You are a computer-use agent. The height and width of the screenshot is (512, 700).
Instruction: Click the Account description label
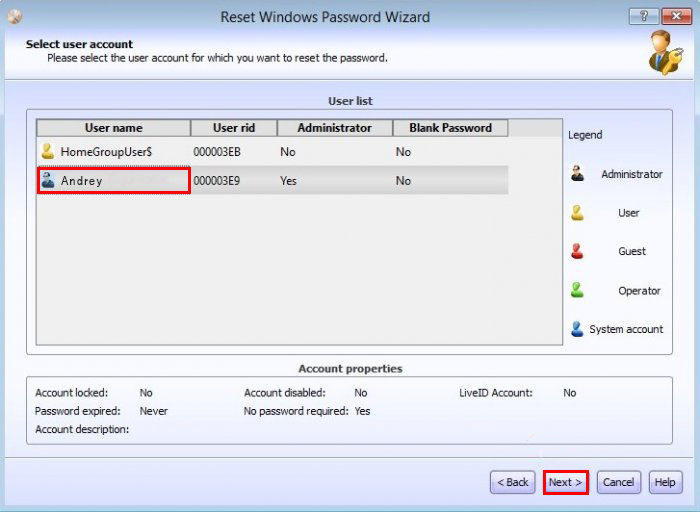(82, 429)
